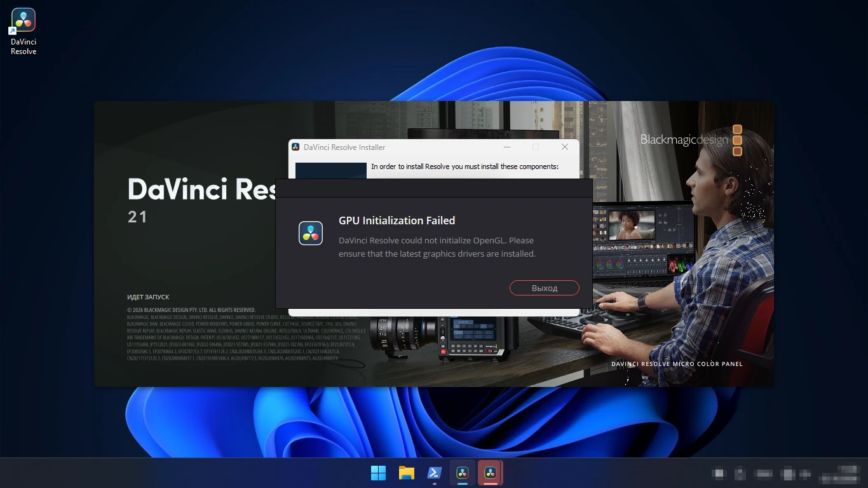
Task: Click the version number "21" on the splash screen
Action: pyautogui.click(x=138, y=217)
